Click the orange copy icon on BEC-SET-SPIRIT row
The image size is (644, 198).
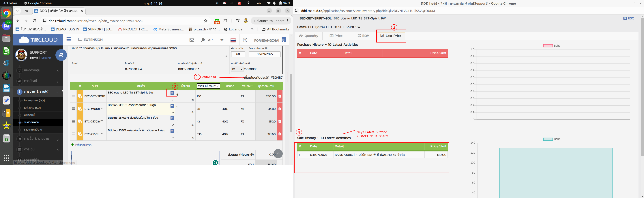click(80, 96)
